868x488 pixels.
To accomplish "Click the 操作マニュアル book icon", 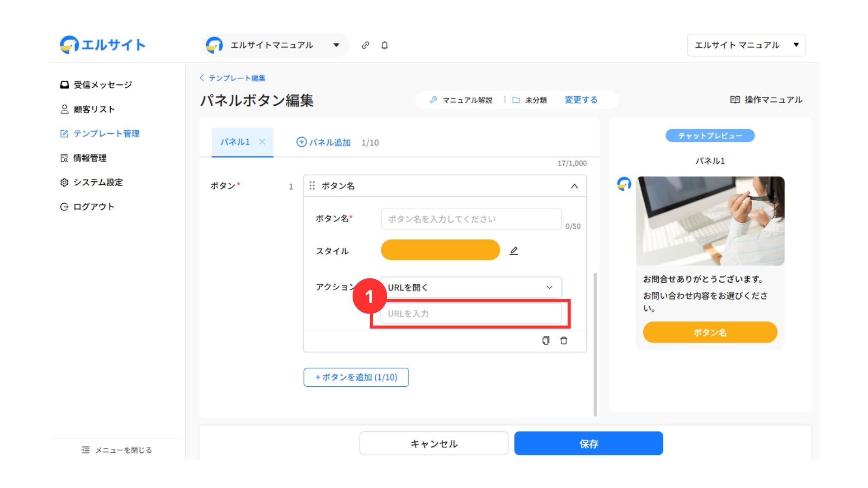I will [735, 100].
